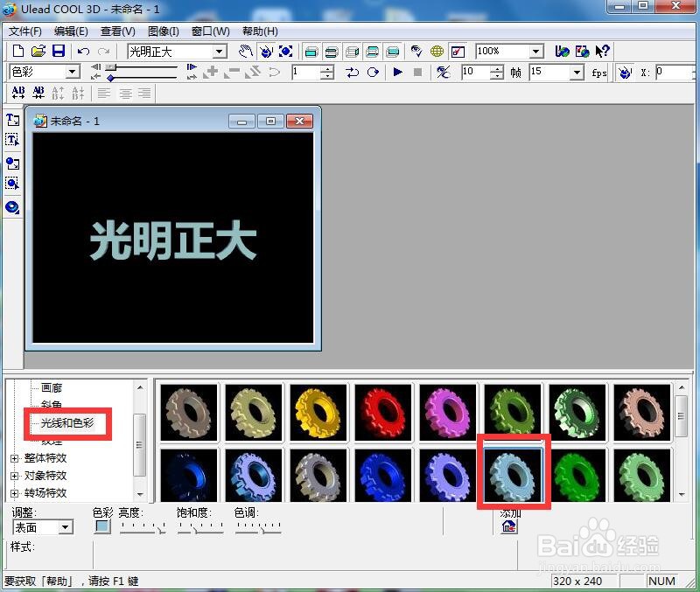
Task: Open the 窗口(W) menu
Action: 210,31
